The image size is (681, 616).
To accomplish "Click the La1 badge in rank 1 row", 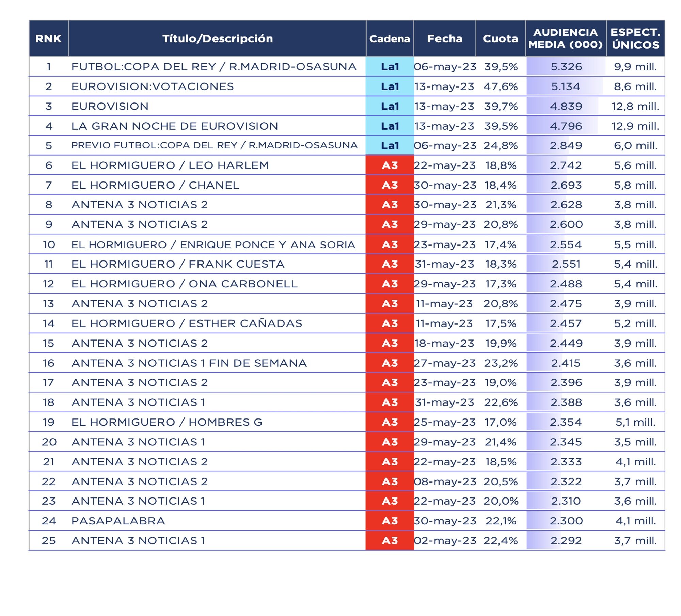I will 390,67.
